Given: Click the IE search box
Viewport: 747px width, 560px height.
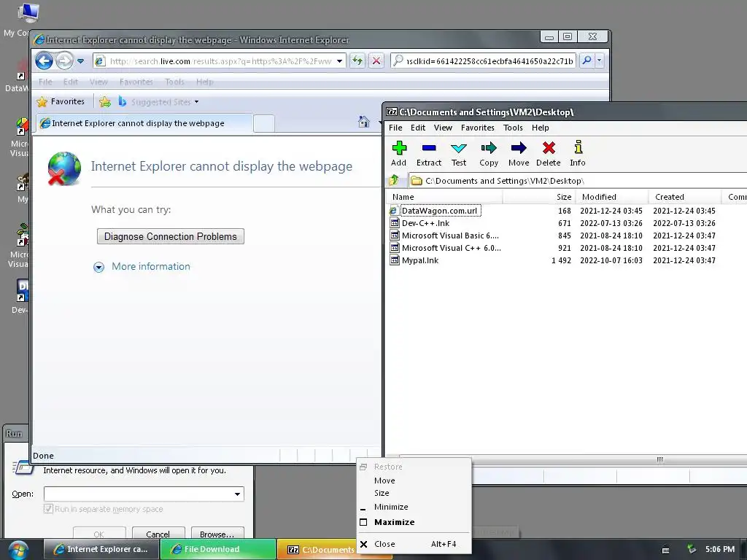Looking at the screenshot, I should click(489, 61).
